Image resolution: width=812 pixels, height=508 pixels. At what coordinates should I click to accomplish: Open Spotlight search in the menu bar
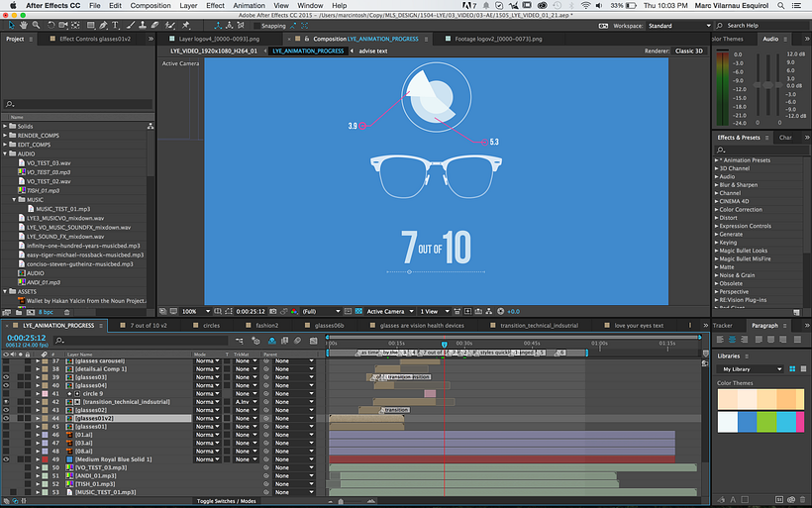click(781, 6)
